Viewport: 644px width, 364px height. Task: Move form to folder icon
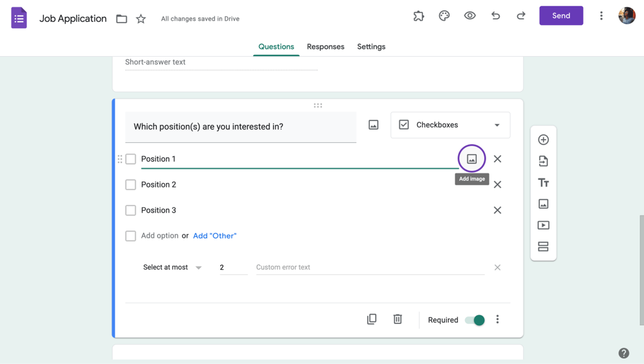[122, 19]
